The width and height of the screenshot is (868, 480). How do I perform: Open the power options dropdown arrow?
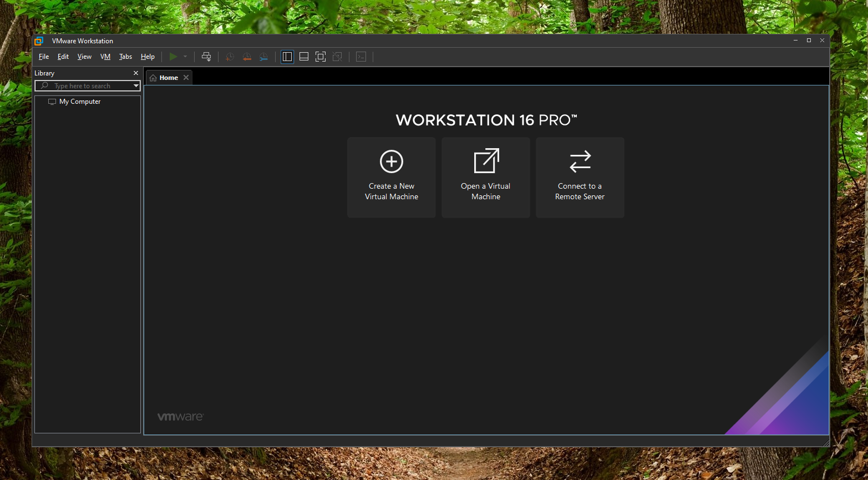tap(185, 56)
